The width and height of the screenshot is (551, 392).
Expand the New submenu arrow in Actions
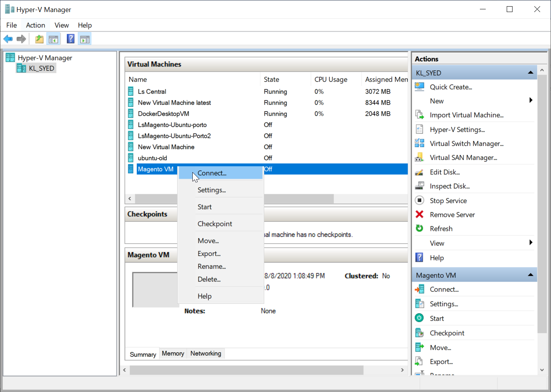pyautogui.click(x=531, y=101)
